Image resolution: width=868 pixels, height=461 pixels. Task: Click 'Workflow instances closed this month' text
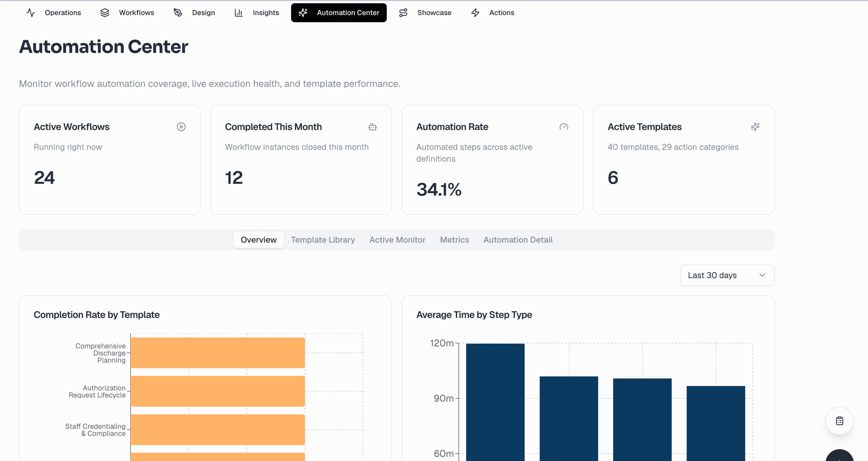[297, 147]
